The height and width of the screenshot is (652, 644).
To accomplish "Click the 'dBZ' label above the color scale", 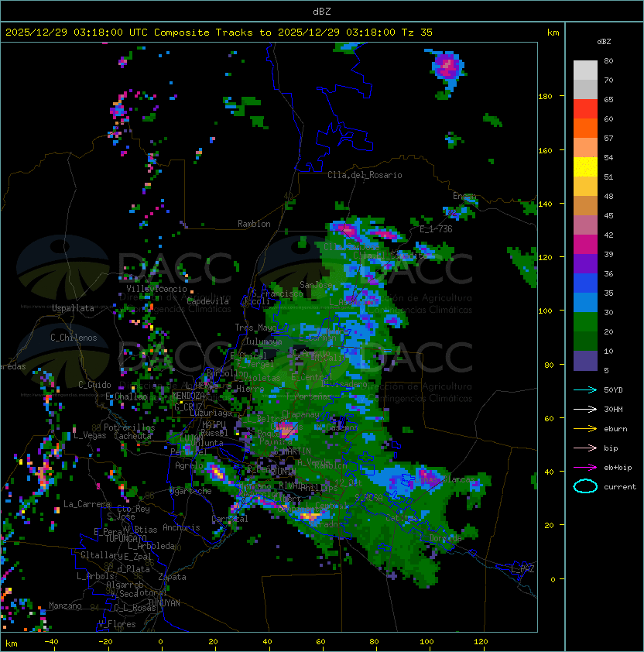I will tap(604, 42).
